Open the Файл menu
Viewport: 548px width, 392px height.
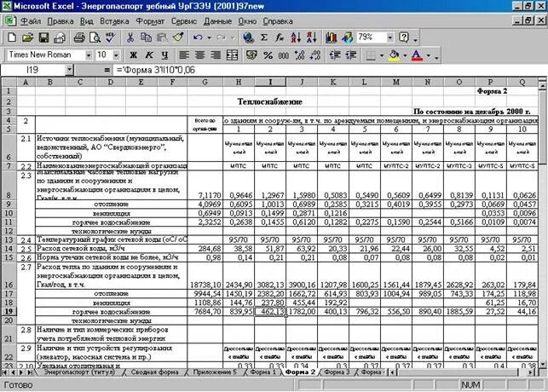(x=31, y=21)
